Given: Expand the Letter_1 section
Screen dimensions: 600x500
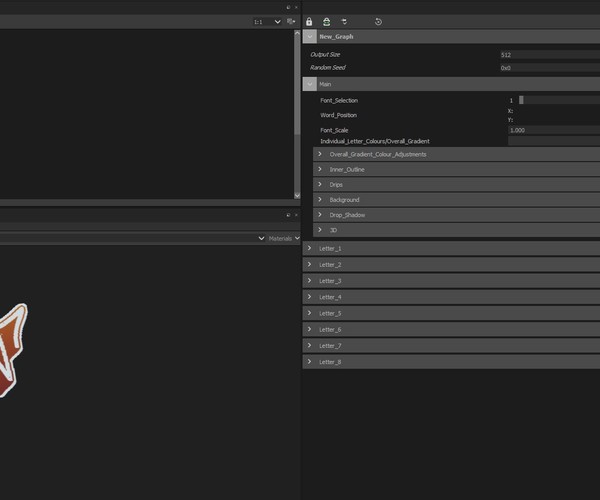Looking at the screenshot, I should tap(310, 248).
